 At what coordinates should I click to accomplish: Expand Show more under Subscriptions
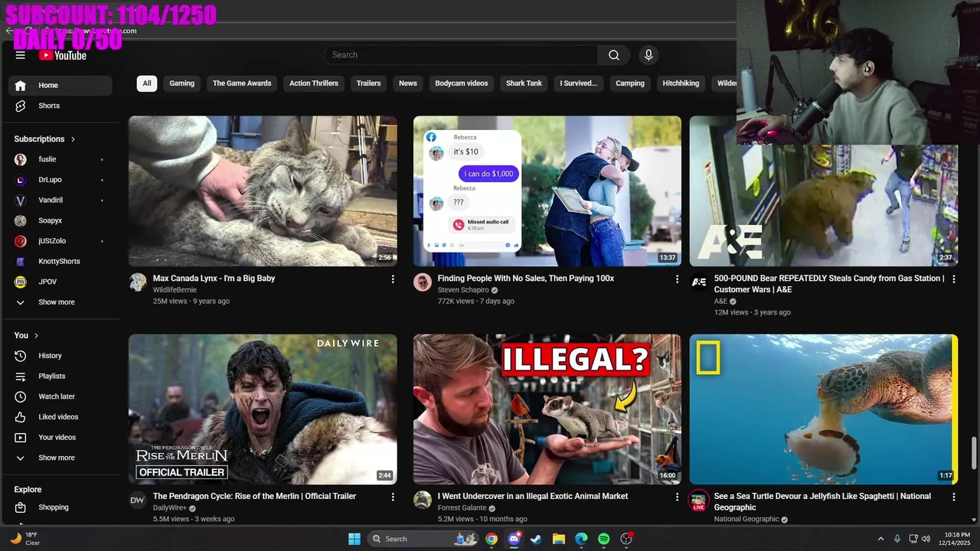click(x=60, y=302)
